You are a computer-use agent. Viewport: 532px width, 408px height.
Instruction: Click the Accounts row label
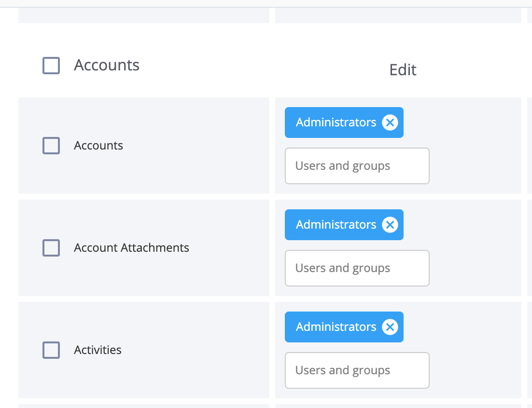click(98, 146)
